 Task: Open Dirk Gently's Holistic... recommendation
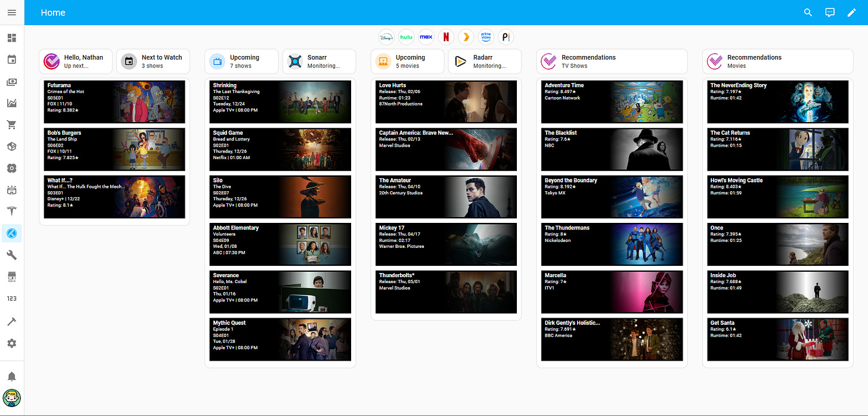tap(612, 339)
